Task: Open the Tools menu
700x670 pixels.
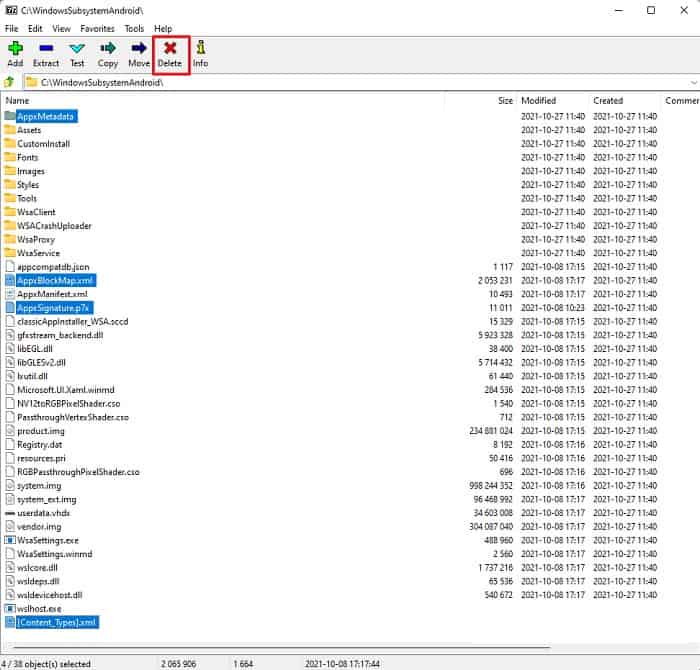Action: pos(134,29)
